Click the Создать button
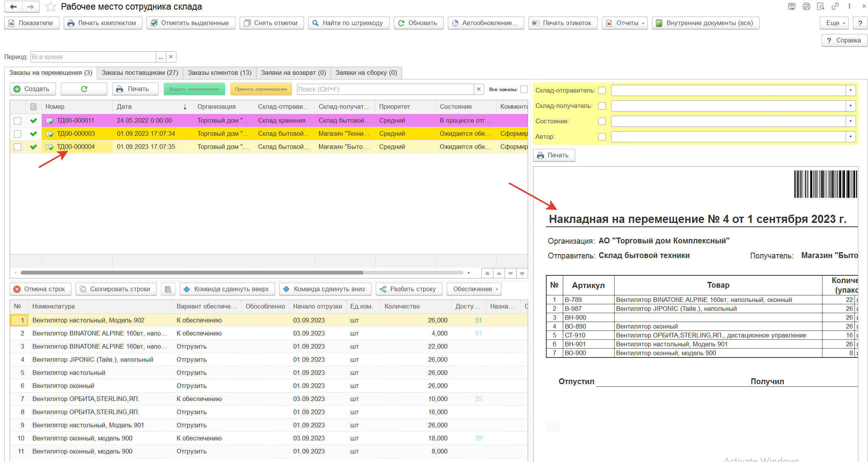Viewport: 868px width, 462px height. [32, 89]
